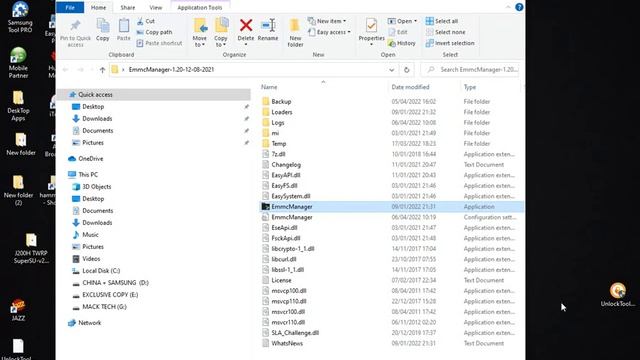This screenshot has width=640, height=360.
Task: Click Copy path in Clipboard group
Action: 154,32
